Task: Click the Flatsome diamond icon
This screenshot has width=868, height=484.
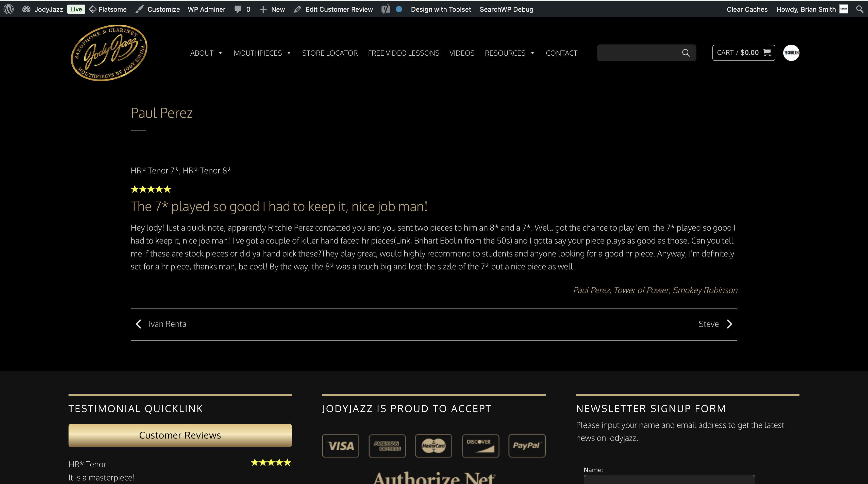Action: 93,9
